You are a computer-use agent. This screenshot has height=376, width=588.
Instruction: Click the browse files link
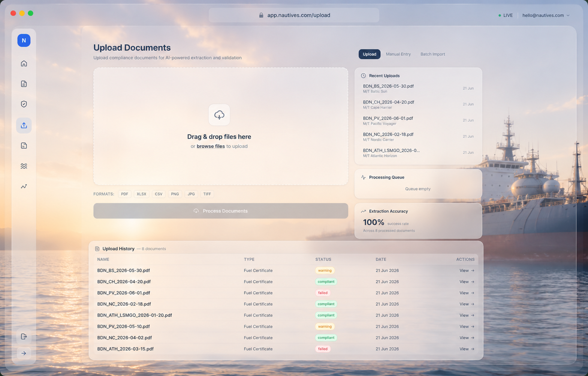coord(211,146)
